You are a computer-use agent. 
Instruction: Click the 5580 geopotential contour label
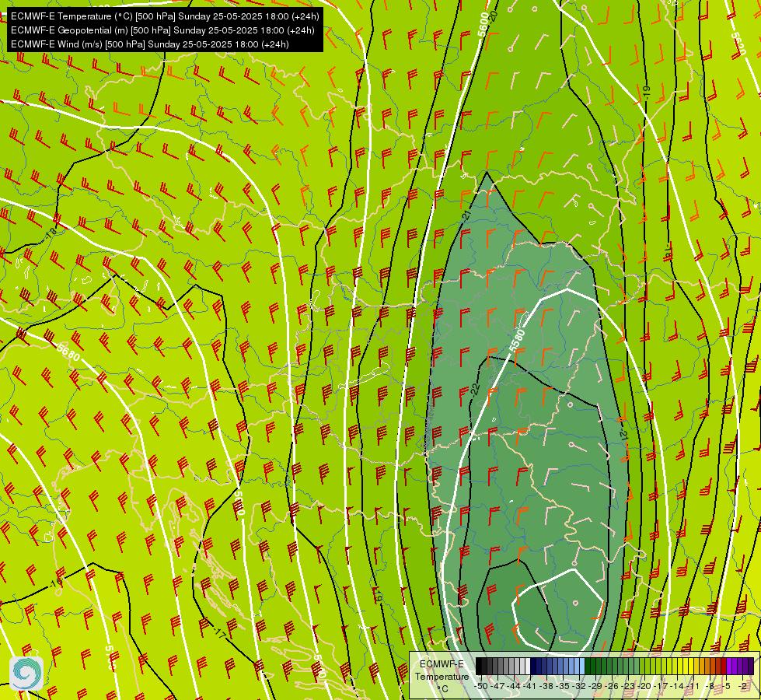[518, 340]
